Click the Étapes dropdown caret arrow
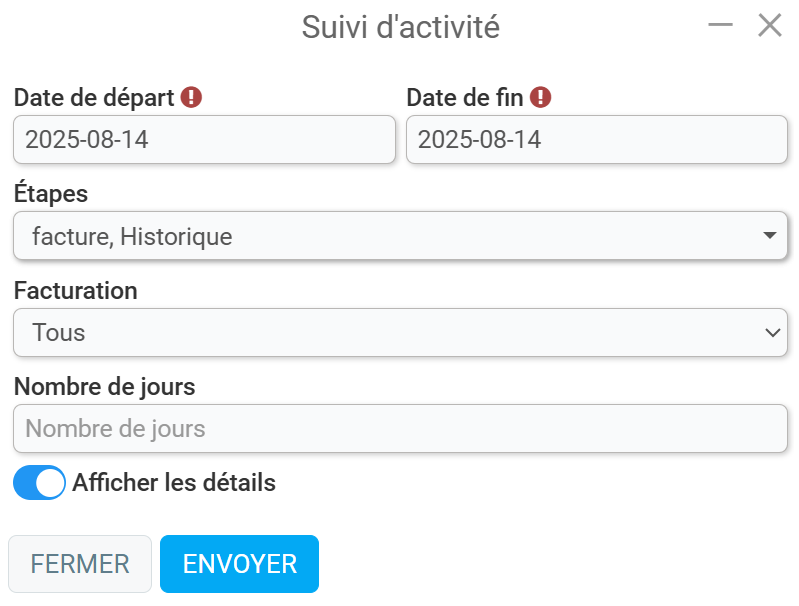 [x=769, y=236]
